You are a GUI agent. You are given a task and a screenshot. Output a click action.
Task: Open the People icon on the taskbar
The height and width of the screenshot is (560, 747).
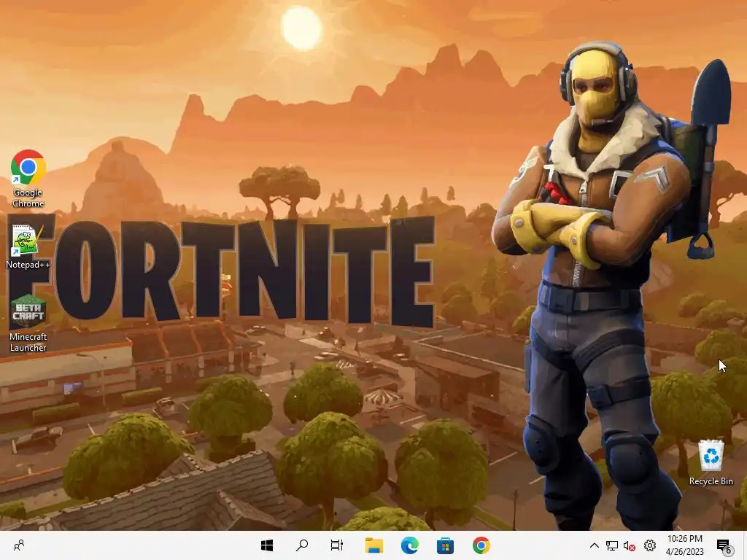click(x=19, y=545)
